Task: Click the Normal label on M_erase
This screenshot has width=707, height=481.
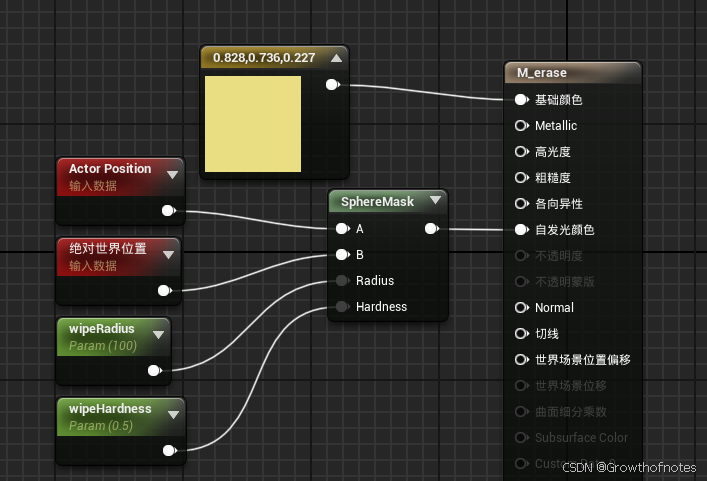Action: 555,307
